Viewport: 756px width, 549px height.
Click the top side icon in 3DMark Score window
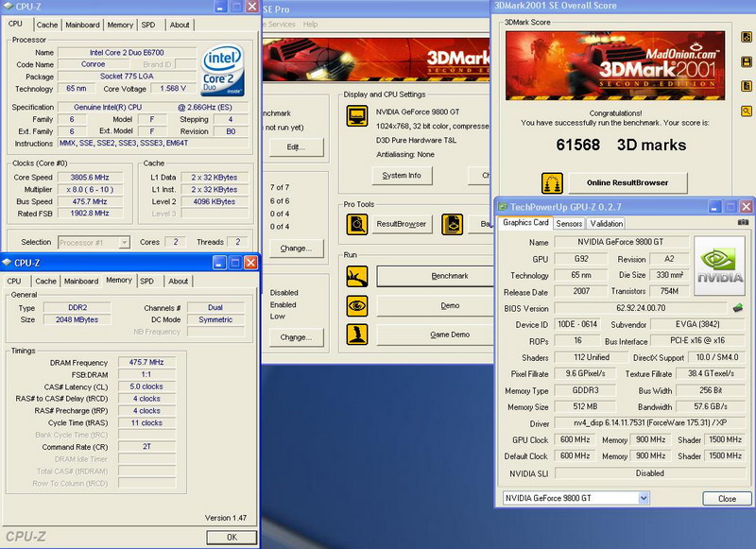pos(747,37)
